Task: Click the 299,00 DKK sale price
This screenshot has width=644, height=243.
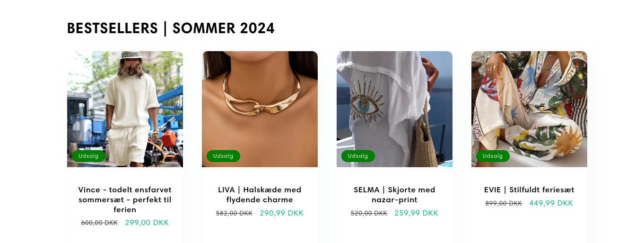Action: pyautogui.click(x=147, y=223)
